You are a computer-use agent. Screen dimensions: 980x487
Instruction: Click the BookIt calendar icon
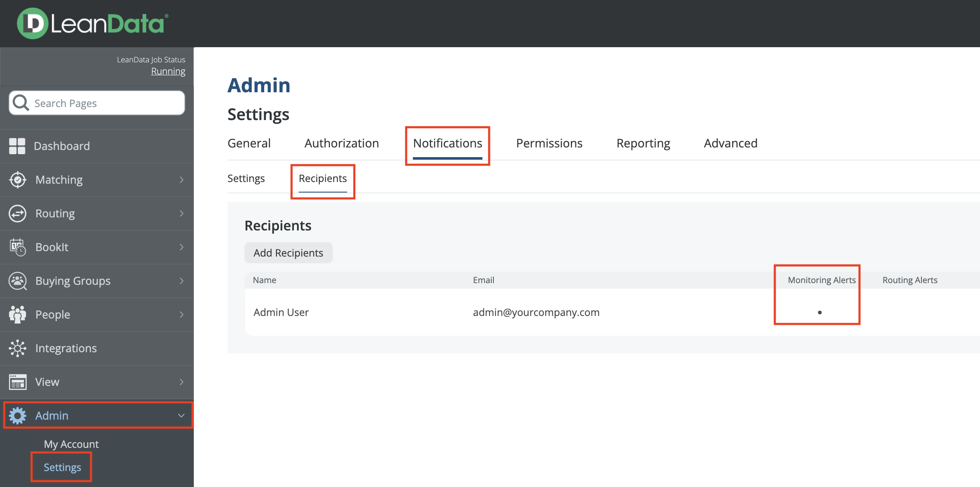(18, 247)
